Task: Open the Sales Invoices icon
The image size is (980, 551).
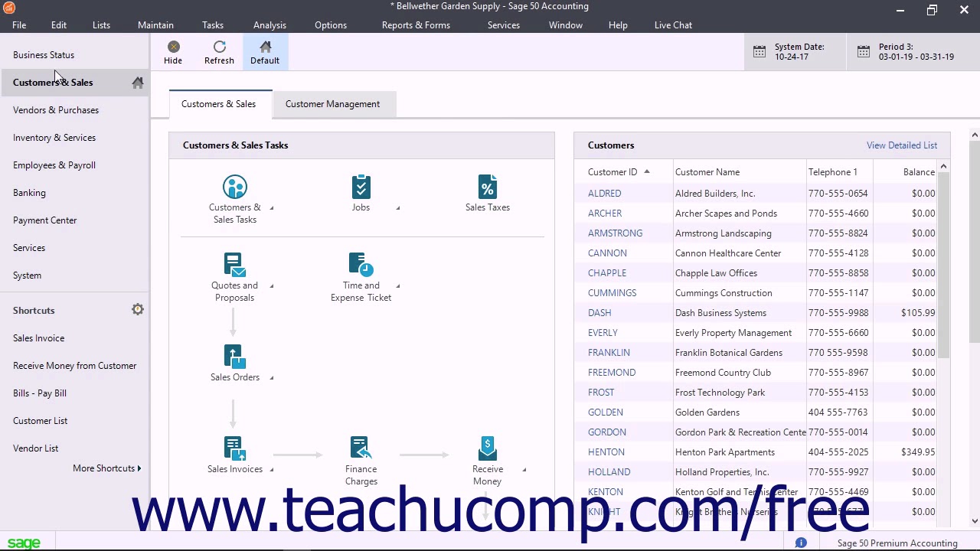Action: point(234,449)
